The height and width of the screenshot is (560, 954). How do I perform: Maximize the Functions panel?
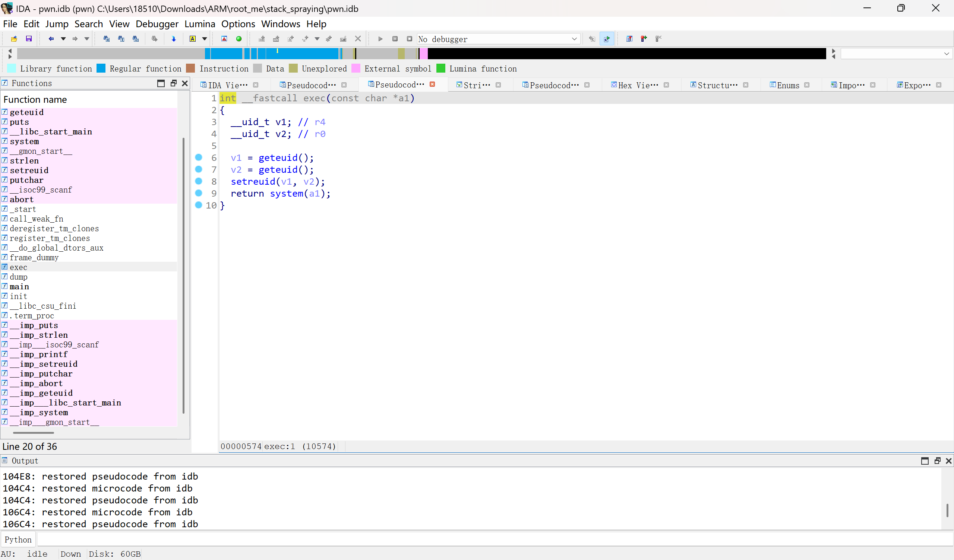tap(161, 83)
